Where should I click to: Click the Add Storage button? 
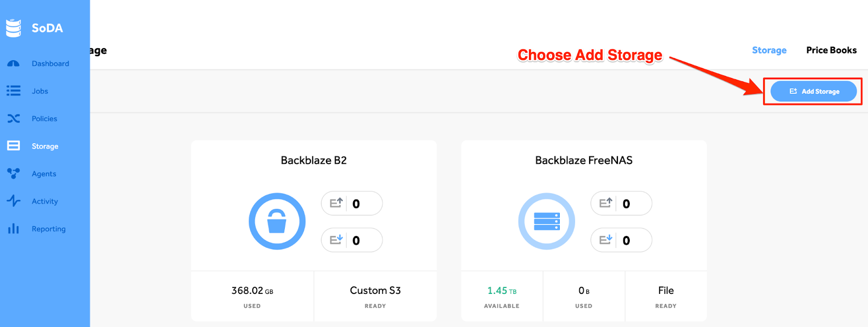pos(814,91)
